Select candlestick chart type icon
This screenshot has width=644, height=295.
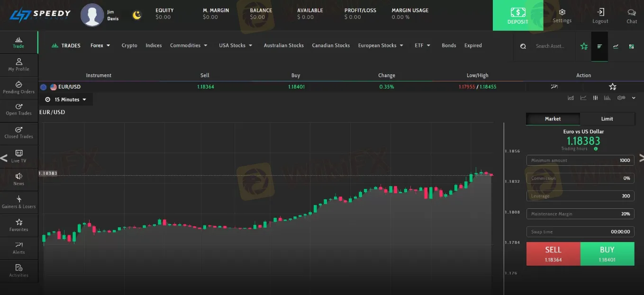point(596,98)
